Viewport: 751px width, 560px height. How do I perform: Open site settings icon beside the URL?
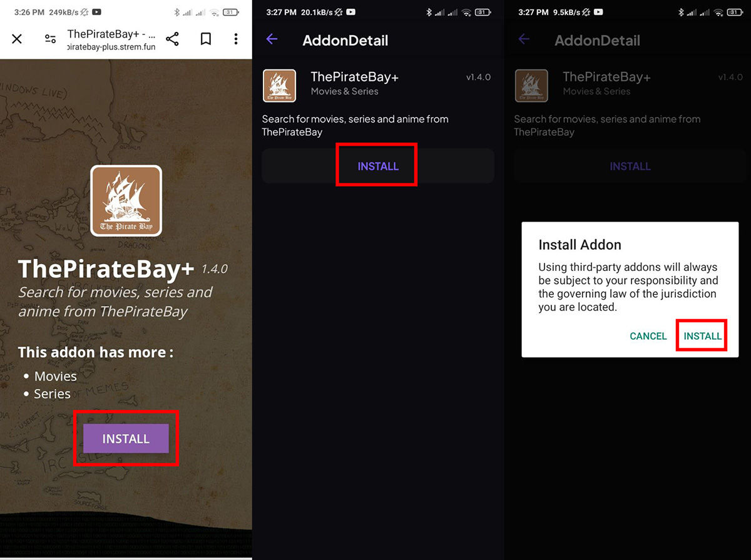50,39
